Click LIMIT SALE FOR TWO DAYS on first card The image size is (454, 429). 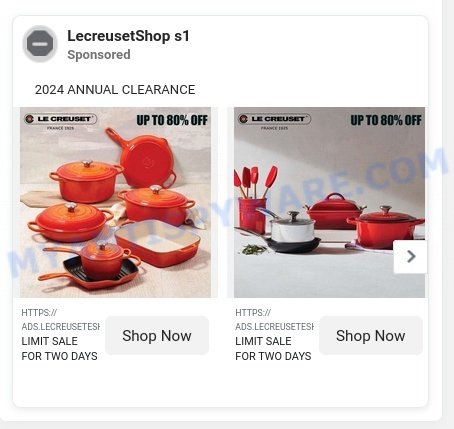pos(59,349)
